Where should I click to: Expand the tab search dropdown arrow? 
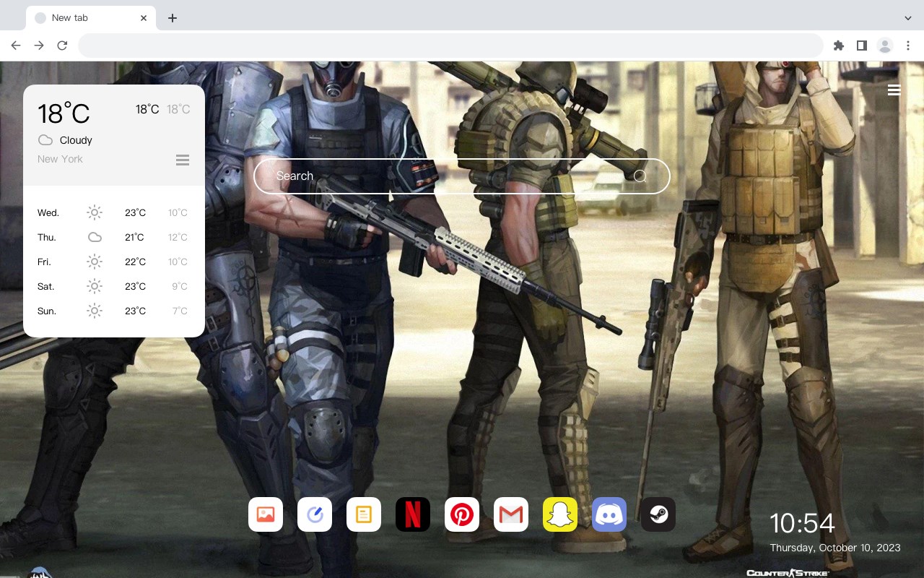click(x=908, y=18)
